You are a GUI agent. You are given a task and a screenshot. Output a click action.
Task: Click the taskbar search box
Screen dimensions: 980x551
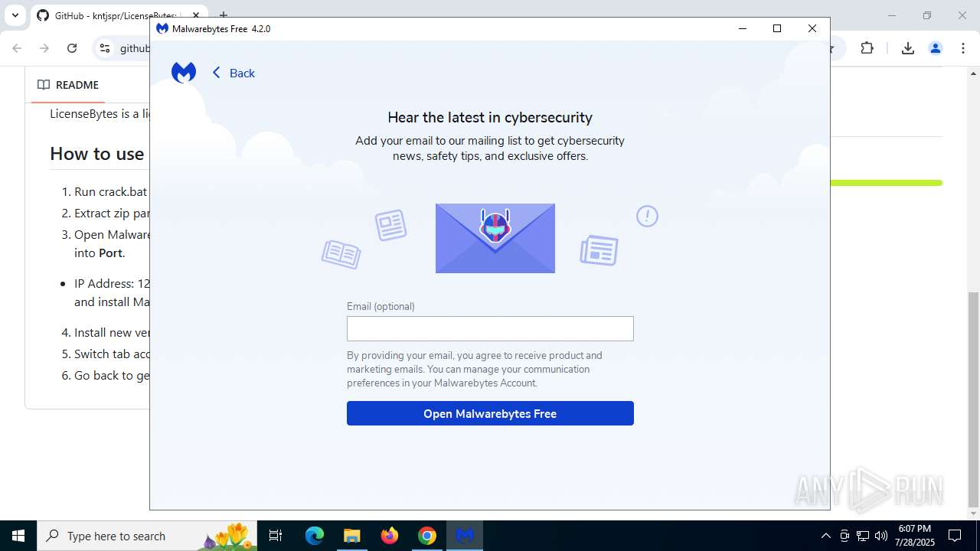147,536
